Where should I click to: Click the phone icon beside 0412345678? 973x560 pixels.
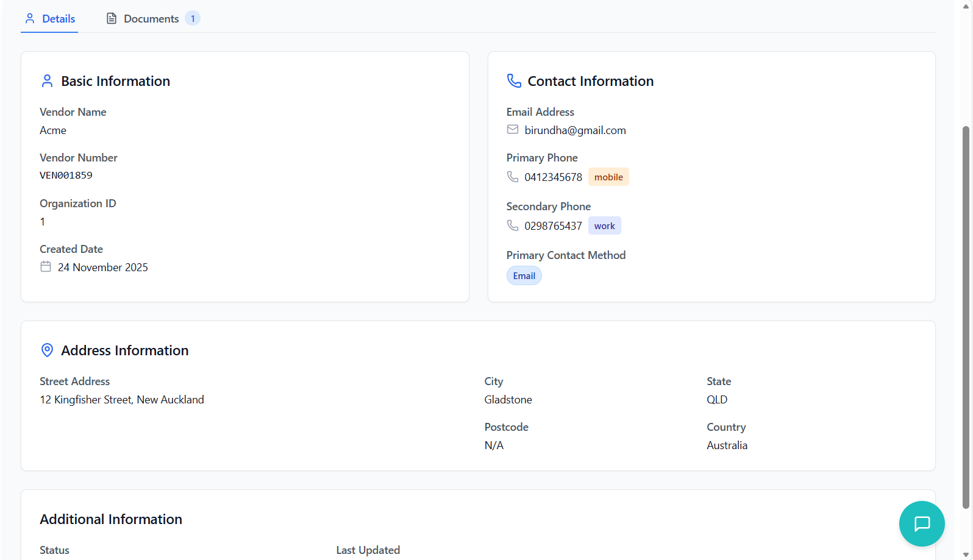click(x=513, y=177)
